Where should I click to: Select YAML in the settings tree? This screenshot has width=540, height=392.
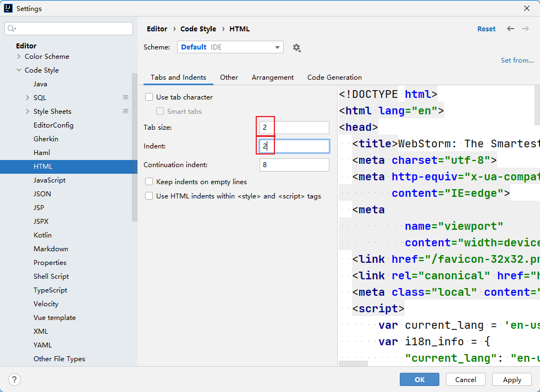(x=42, y=345)
